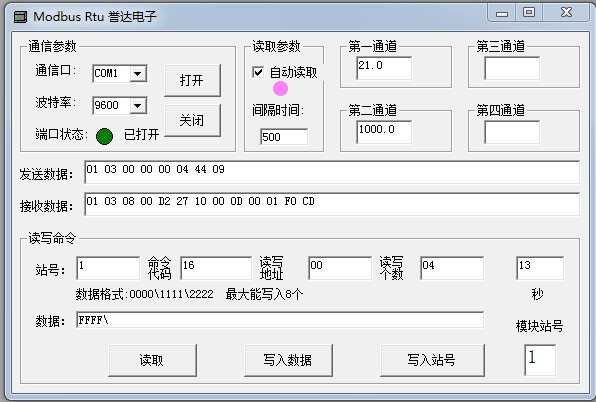Click the empty 第三通道 value field

pos(512,68)
